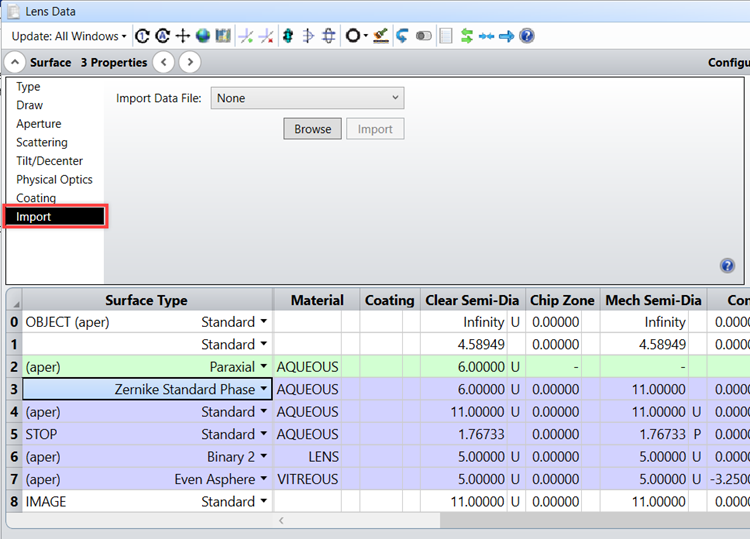Open the Update: All Windows dropdown
750x539 pixels.
[x=69, y=36]
